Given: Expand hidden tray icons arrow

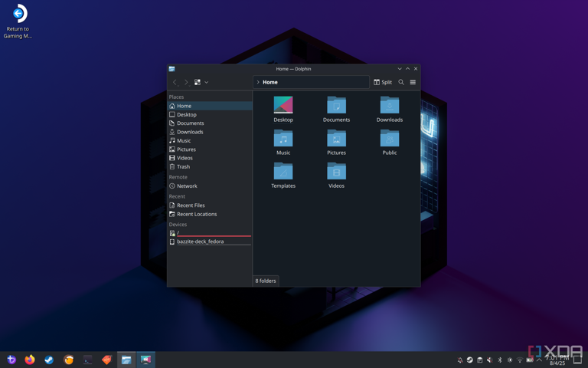Looking at the screenshot, I should point(539,360).
